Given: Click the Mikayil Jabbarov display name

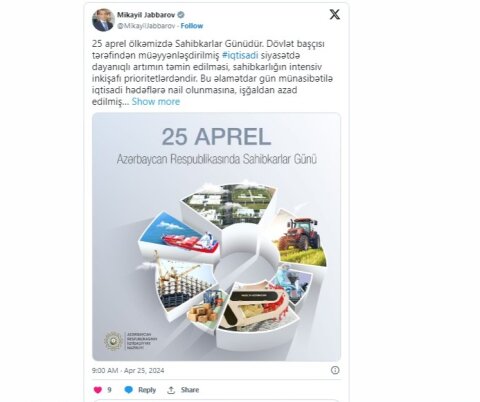Looking at the screenshot, I should tap(146, 15).
